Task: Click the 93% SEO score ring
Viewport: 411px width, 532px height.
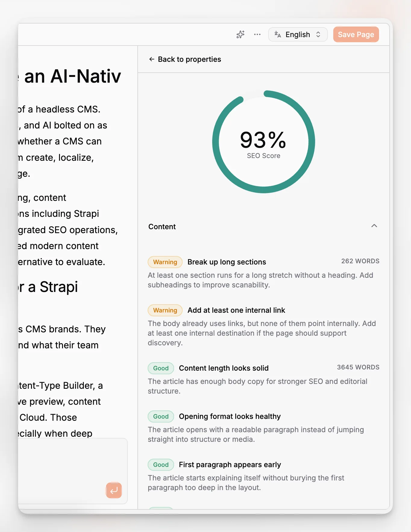Action: [263, 141]
